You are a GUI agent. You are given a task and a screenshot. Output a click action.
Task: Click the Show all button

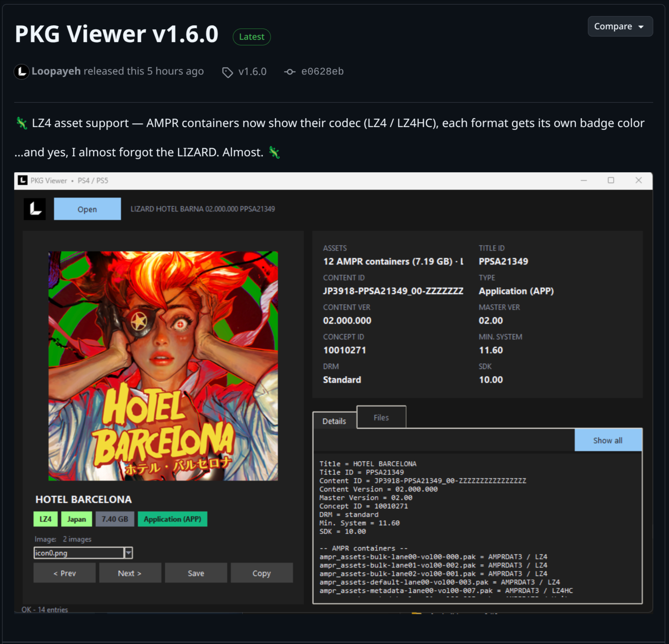608,441
